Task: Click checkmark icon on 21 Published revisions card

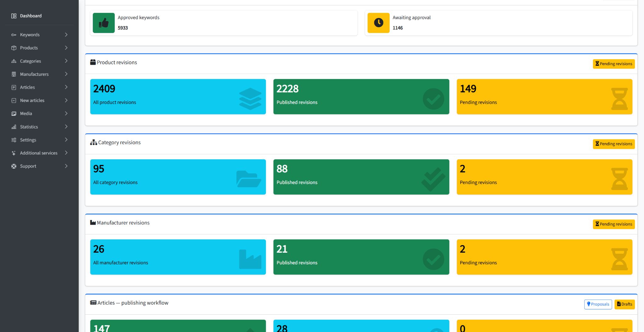Action: point(433,259)
